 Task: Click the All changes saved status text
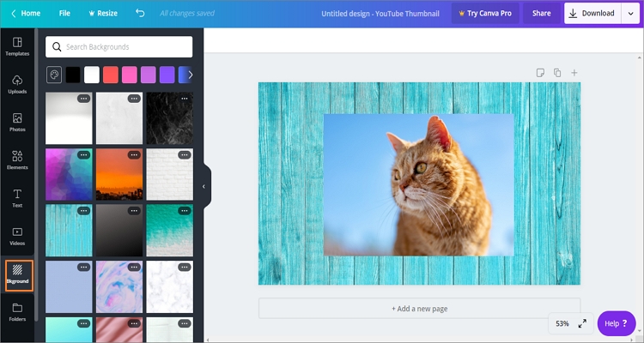click(x=187, y=13)
